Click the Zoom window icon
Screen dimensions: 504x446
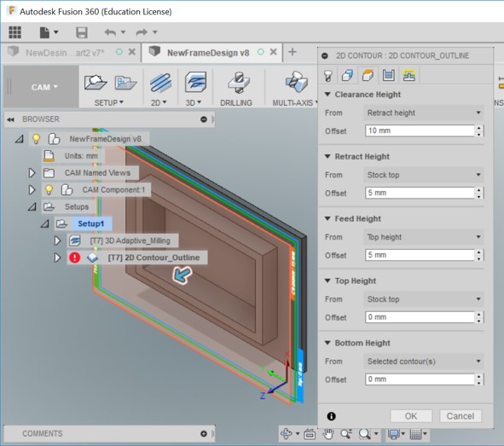346,434
